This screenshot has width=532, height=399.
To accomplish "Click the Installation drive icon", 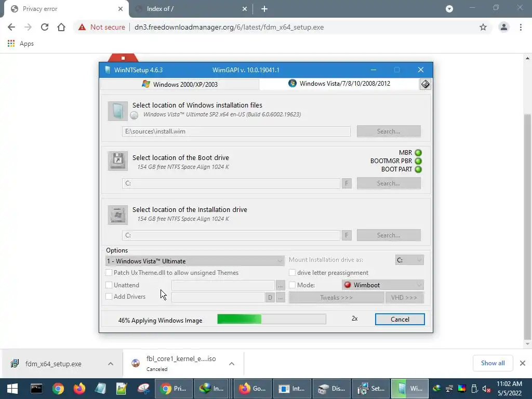I will pyautogui.click(x=118, y=215).
